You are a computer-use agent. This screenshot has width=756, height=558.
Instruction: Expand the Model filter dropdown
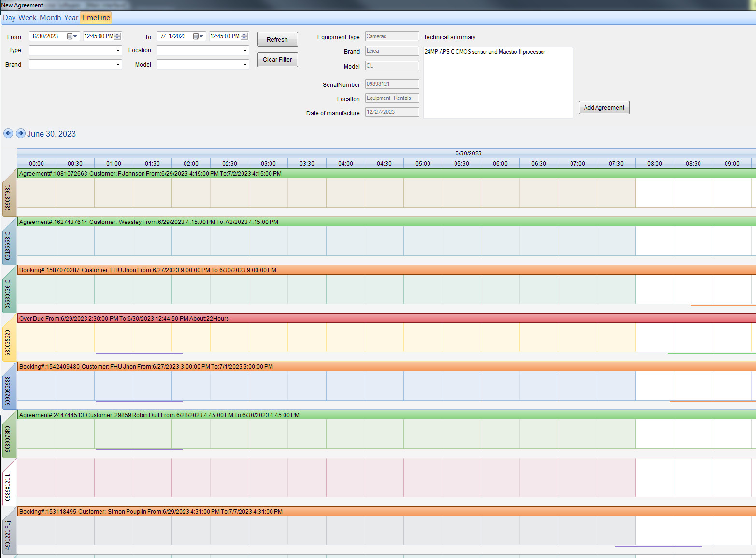[x=245, y=65]
